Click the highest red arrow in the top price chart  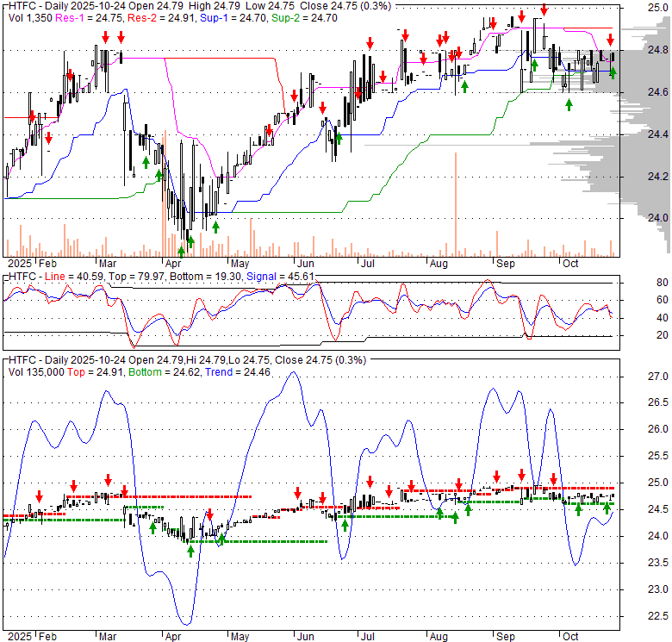click(544, 10)
